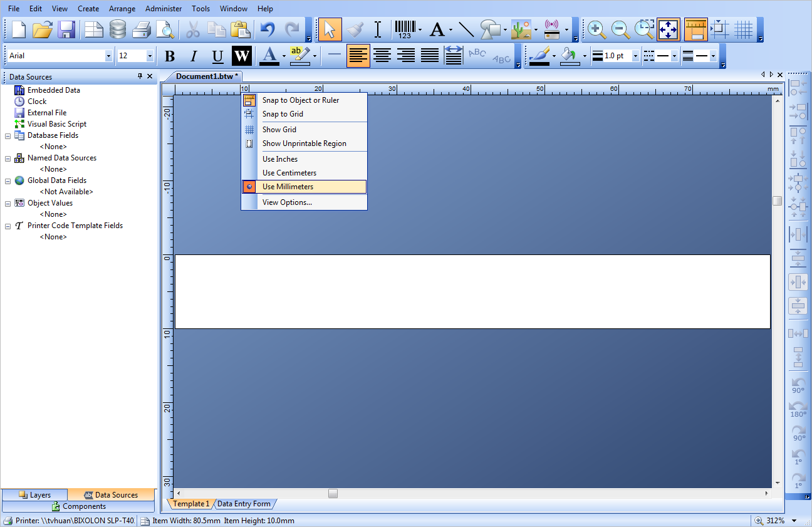Viewport: 812px width, 527px height.
Task: Open the 1.0 pt line width dropdown
Action: click(635, 56)
